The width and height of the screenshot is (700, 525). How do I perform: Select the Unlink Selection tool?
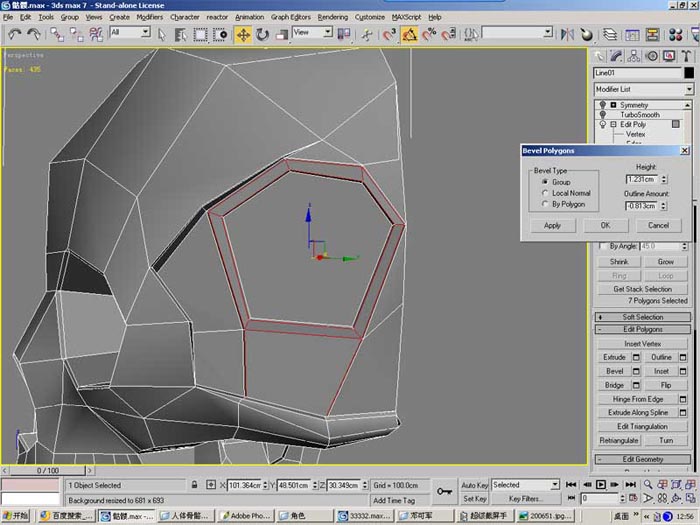point(76,34)
